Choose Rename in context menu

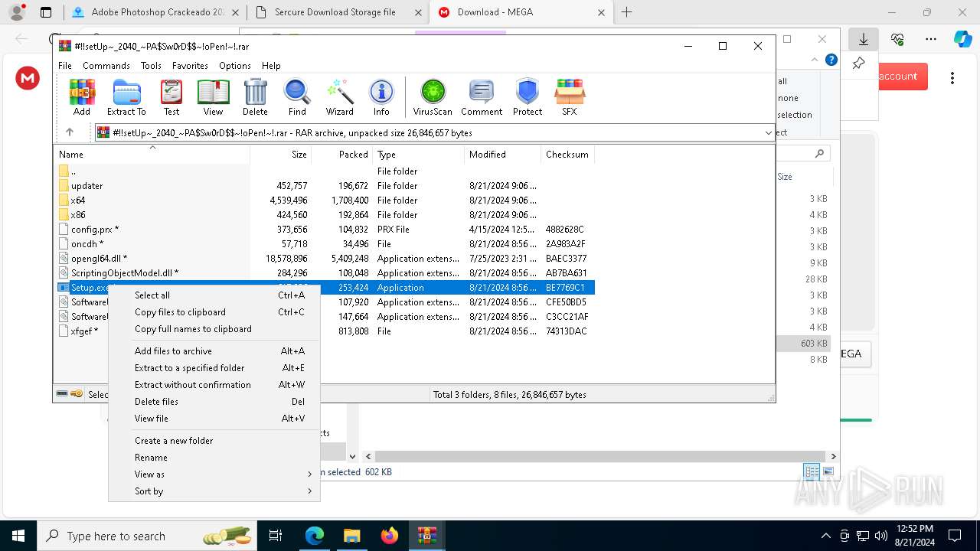pos(214,458)
